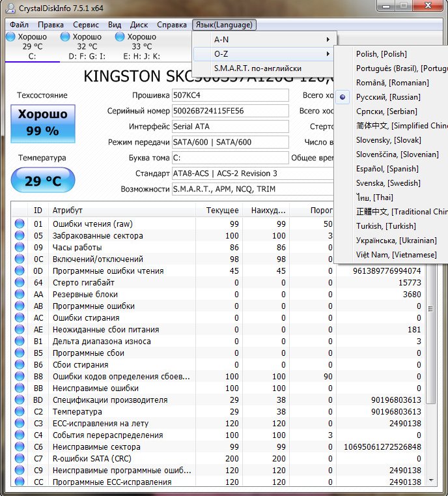
Task: Click the 29 °C temperature button
Action: point(43,181)
